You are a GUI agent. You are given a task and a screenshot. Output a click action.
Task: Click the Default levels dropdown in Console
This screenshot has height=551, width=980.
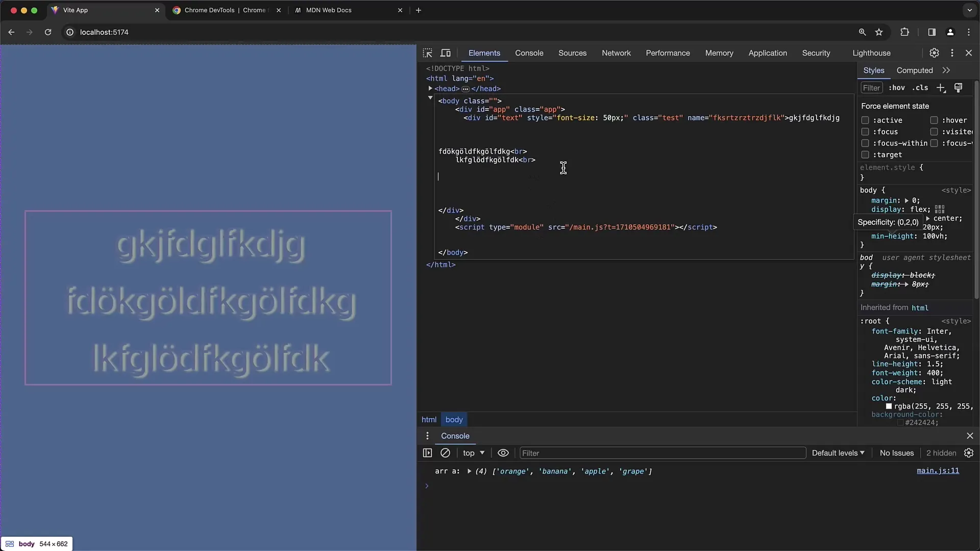pos(837,452)
